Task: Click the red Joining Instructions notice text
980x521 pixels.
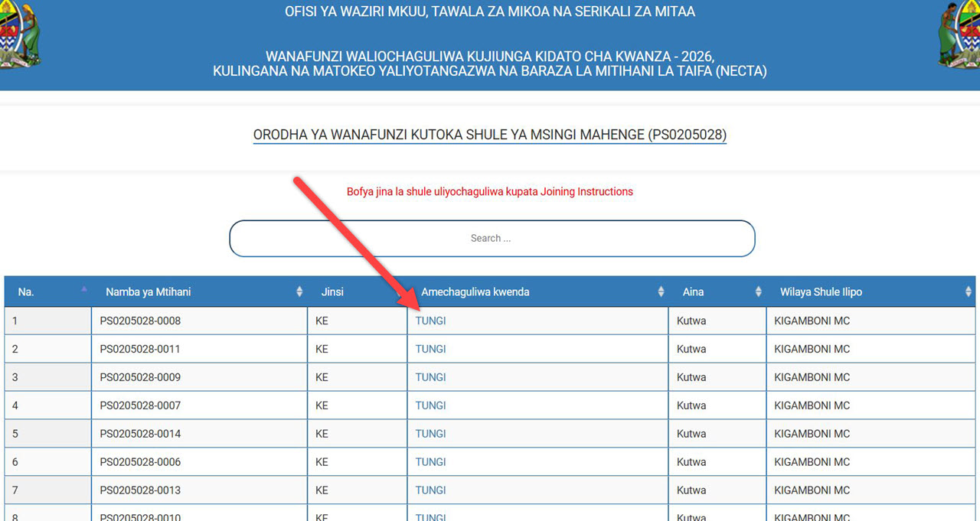Action: 490,191
